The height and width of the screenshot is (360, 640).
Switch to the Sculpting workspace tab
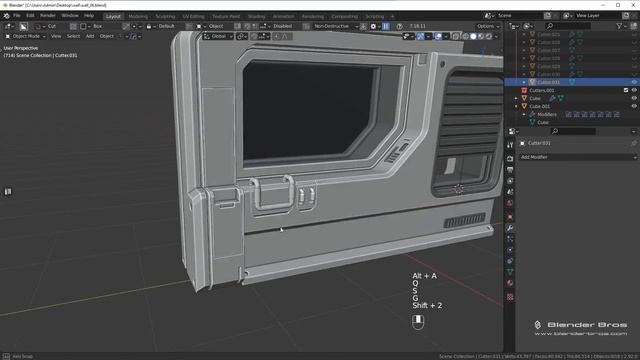(165, 16)
